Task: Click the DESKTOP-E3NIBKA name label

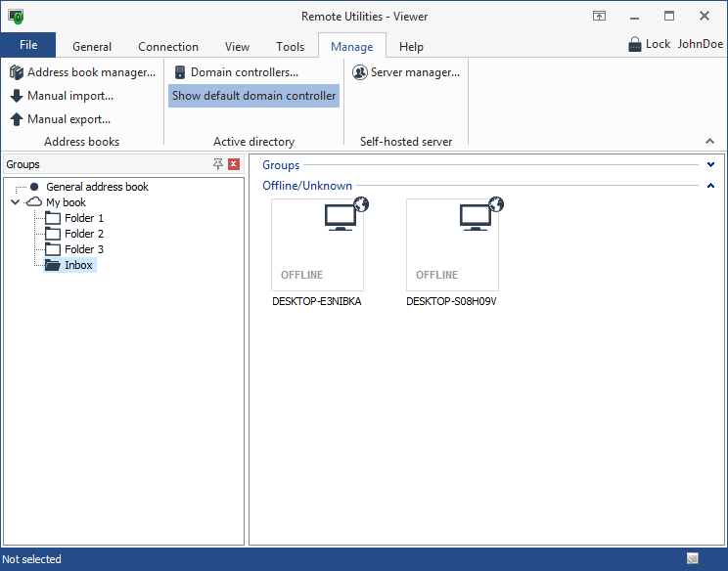Action: (317, 301)
